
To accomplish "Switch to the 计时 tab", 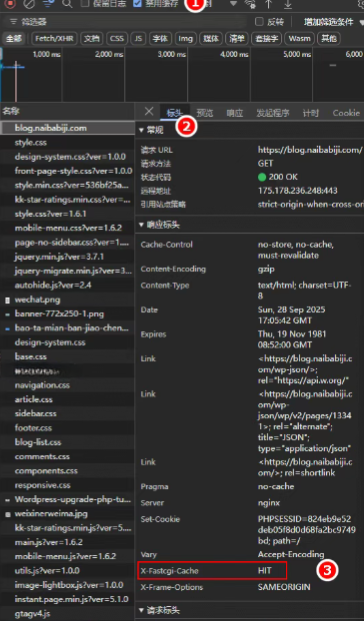I will click(311, 113).
